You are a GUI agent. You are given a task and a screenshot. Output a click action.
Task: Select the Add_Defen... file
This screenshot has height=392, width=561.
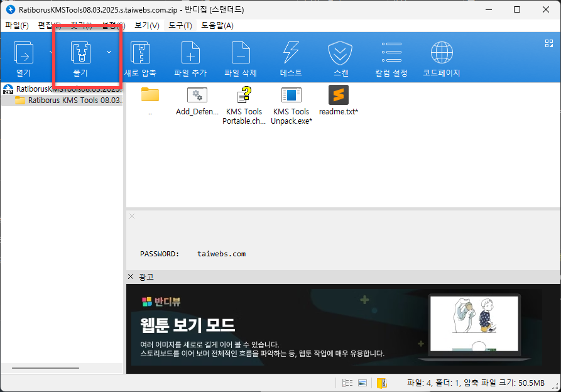pos(197,101)
